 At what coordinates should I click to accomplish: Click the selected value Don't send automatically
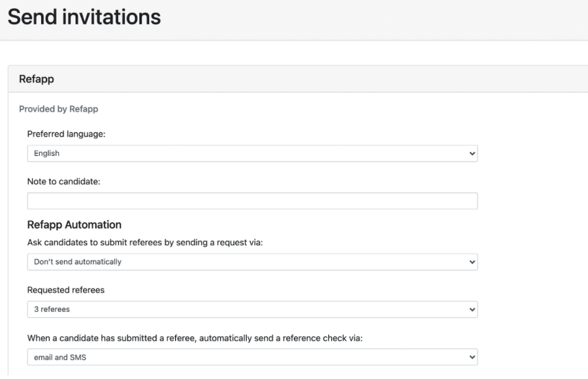[x=78, y=262]
